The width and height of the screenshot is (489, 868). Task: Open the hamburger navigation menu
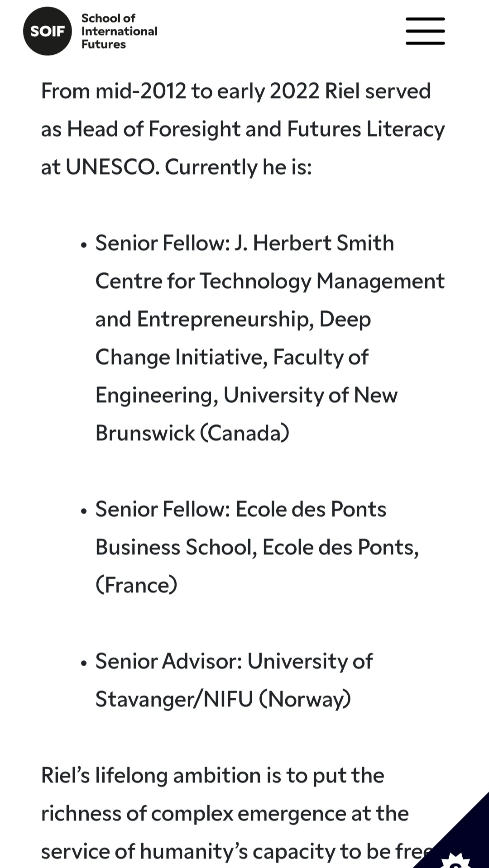tap(425, 31)
